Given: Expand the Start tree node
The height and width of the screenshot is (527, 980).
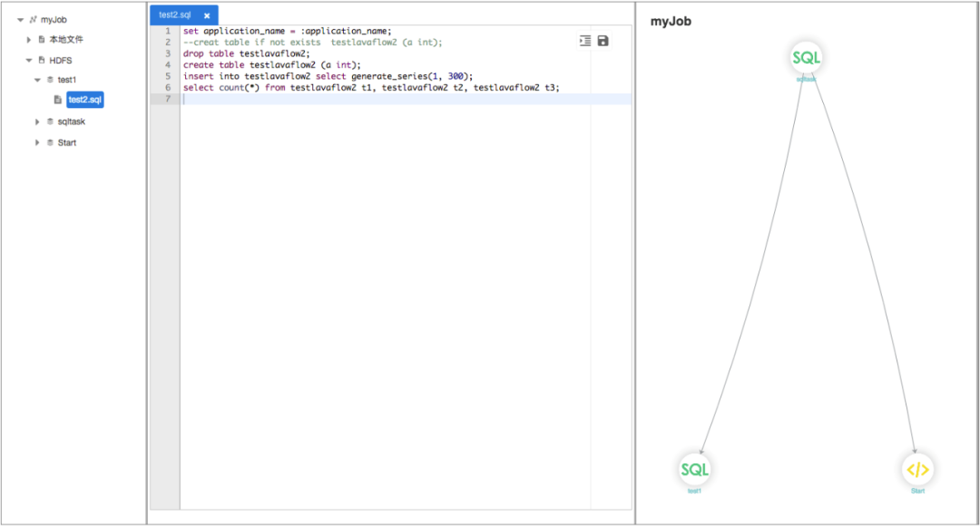Looking at the screenshot, I should pyautogui.click(x=37, y=143).
